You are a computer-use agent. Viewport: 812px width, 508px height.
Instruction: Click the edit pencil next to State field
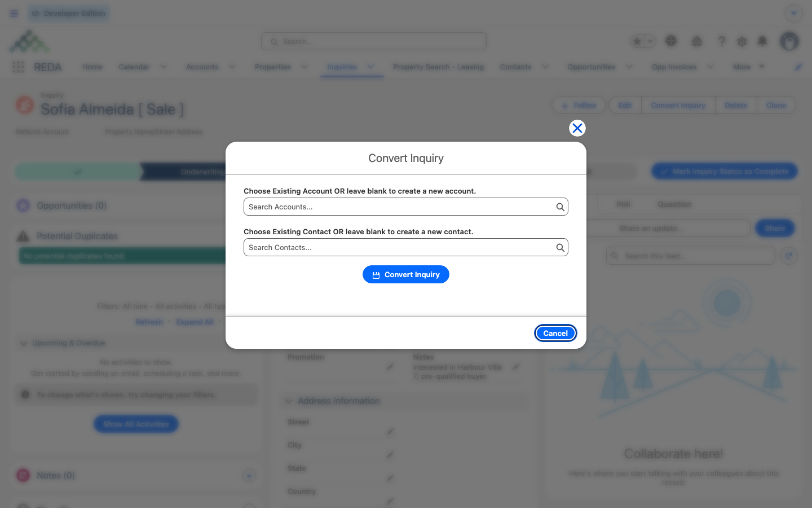pos(390,478)
